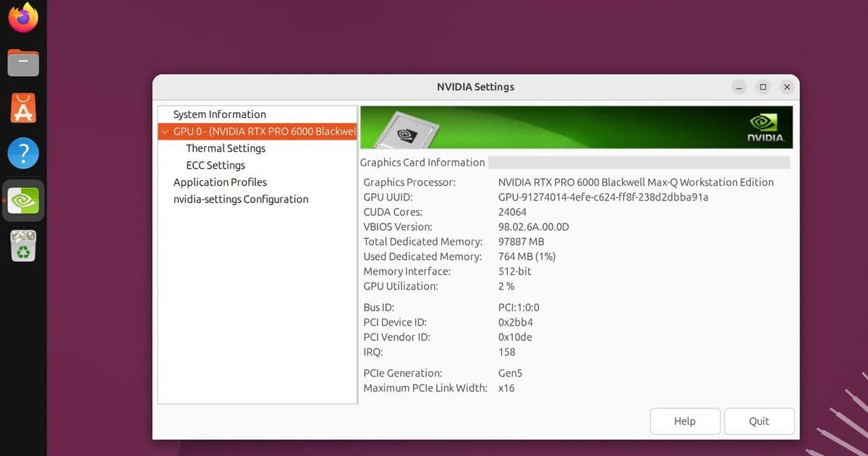Click the Quit button

pyautogui.click(x=759, y=421)
